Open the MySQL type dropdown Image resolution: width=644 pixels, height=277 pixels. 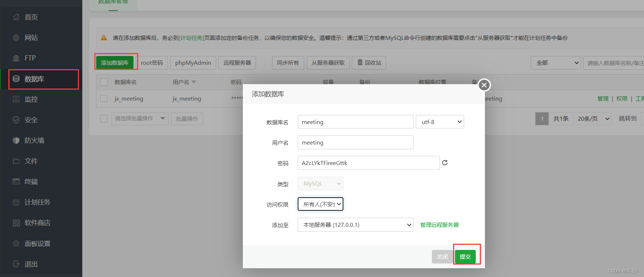321,184
